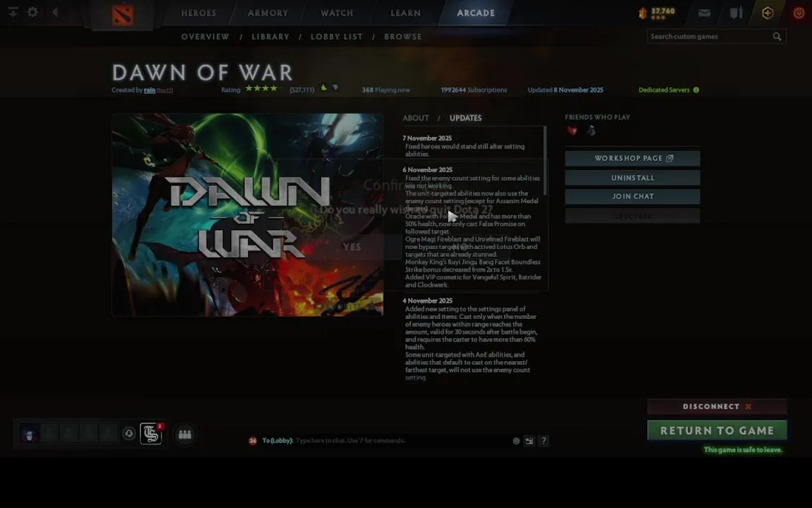Screen dimensions: 812x508
Task: Go to the Arcade Overview sub-tab
Action: (205, 37)
